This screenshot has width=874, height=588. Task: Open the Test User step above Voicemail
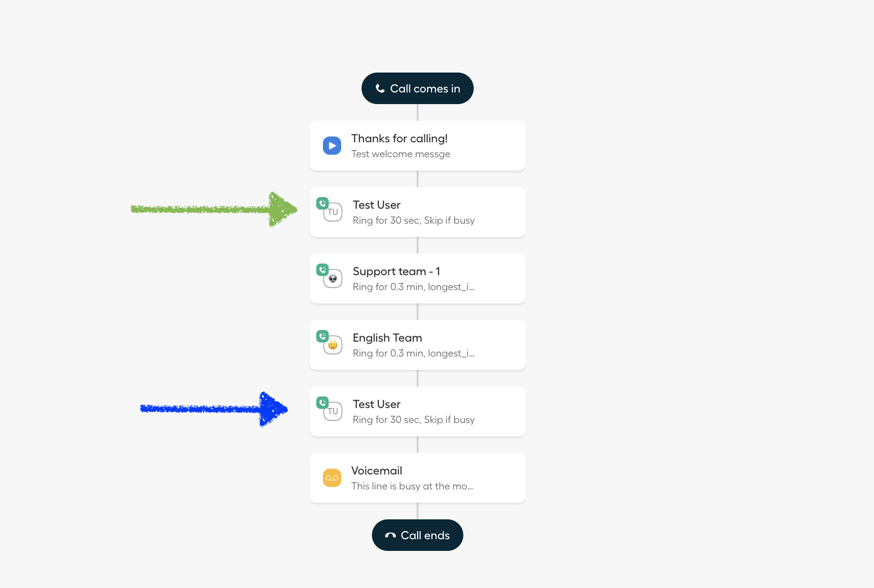coord(417,411)
